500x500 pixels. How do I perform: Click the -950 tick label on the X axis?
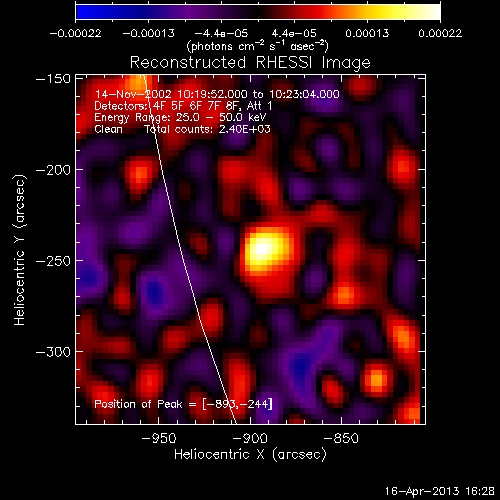pyautogui.click(x=159, y=438)
